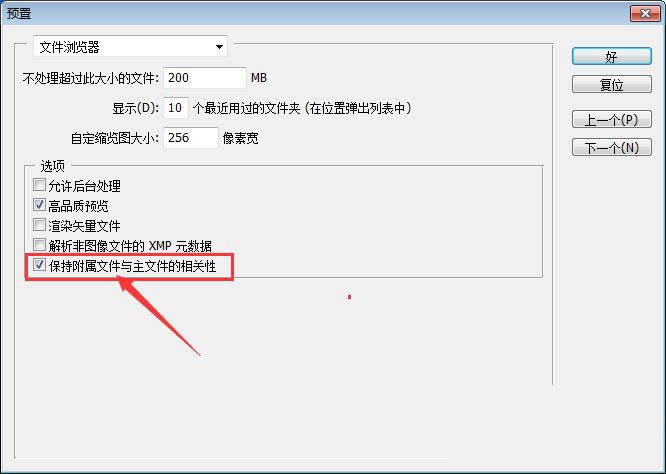Viewport: 666px width, 474px height.
Task: Enable the 允许后台处理 checkbox
Action: pyautogui.click(x=39, y=185)
